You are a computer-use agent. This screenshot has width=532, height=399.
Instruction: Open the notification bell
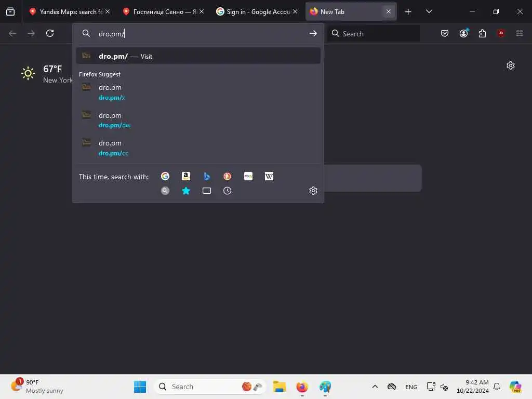497,387
